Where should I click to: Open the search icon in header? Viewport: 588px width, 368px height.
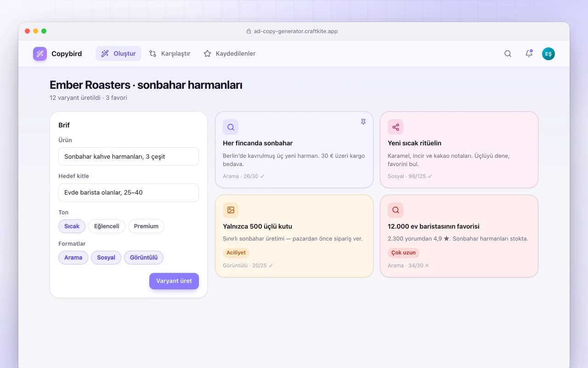(x=508, y=54)
